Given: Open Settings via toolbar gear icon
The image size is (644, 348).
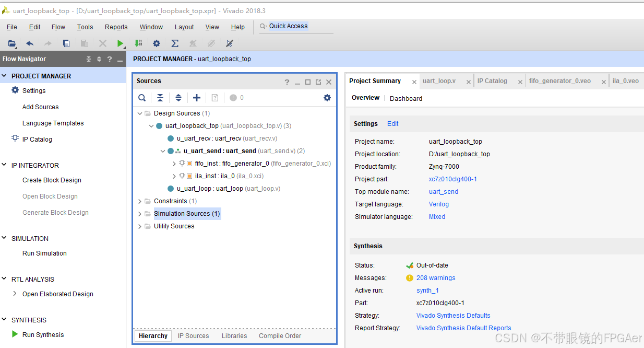Looking at the screenshot, I should 156,43.
